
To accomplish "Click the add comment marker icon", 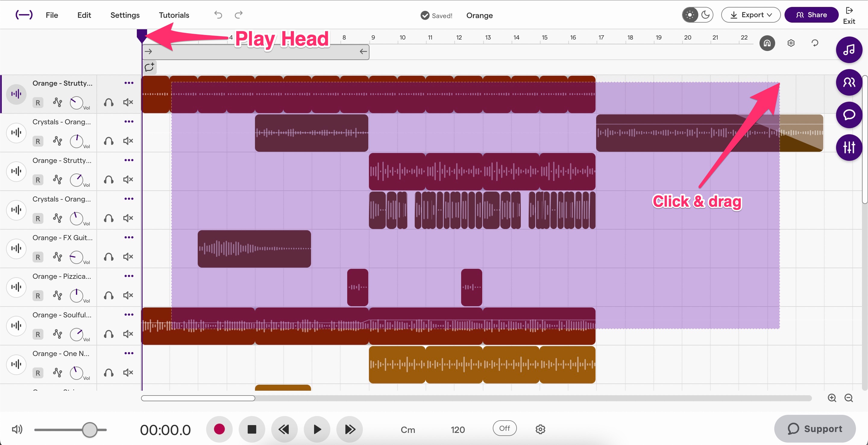I will 149,67.
